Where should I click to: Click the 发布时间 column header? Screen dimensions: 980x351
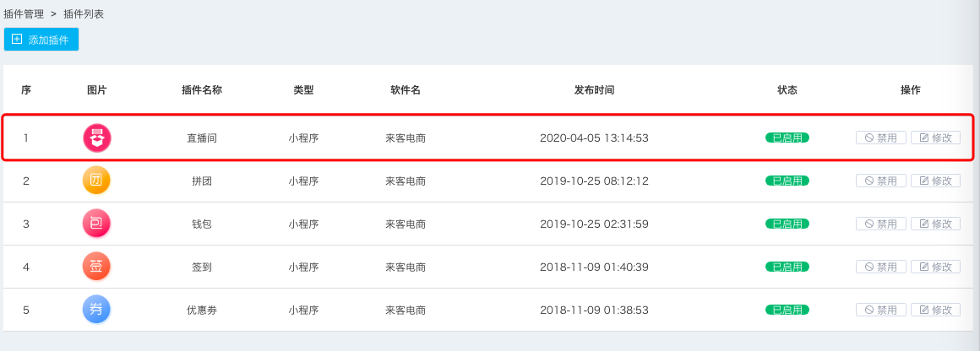pos(595,90)
